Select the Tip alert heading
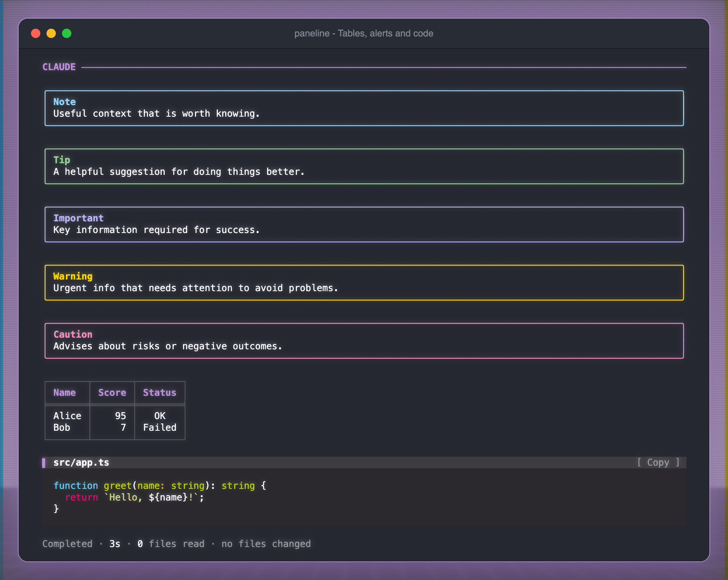The height and width of the screenshot is (580, 728). pyautogui.click(x=62, y=160)
